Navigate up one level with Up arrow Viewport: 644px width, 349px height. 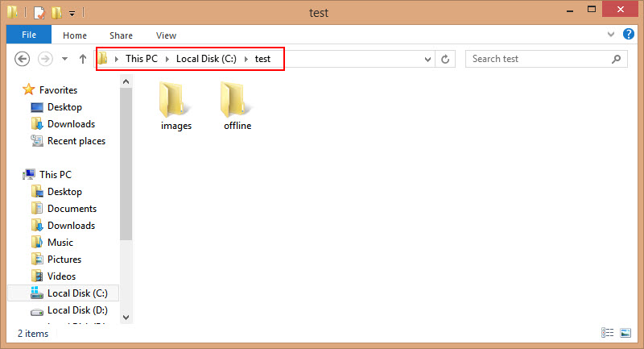tap(83, 59)
